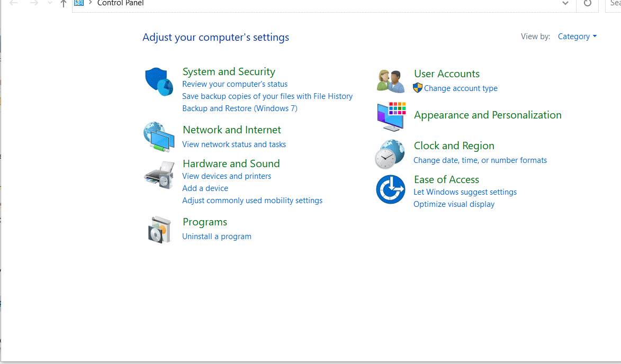Open the Network and Internet globe icon

tap(159, 136)
